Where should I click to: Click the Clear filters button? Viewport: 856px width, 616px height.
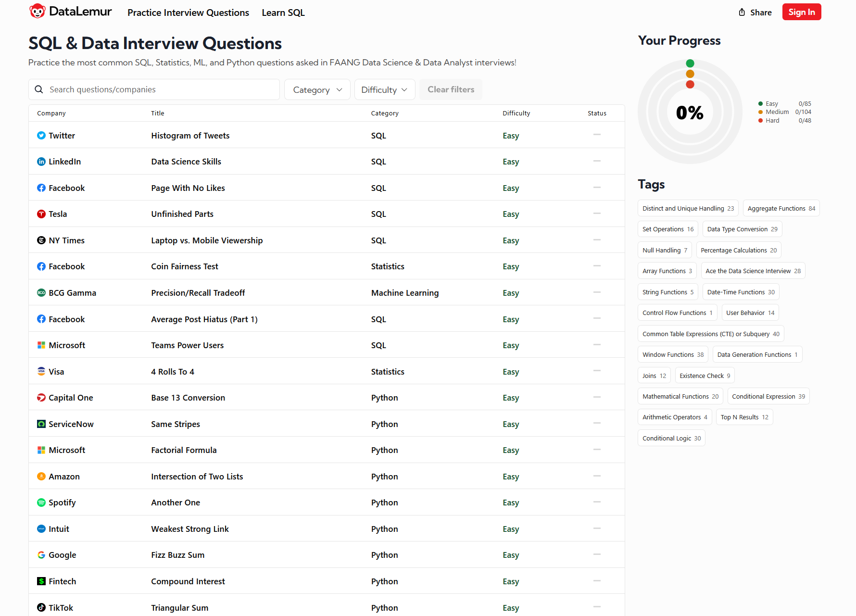click(451, 89)
